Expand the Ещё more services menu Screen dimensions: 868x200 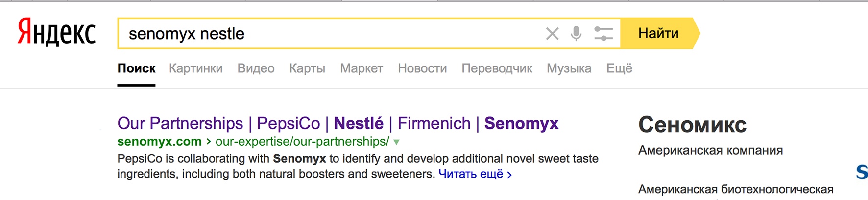[x=619, y=68]
